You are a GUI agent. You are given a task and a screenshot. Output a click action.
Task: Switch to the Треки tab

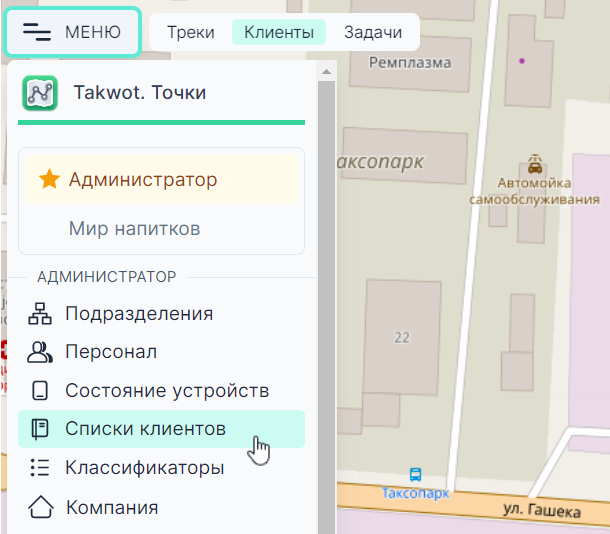pos(191,32)
